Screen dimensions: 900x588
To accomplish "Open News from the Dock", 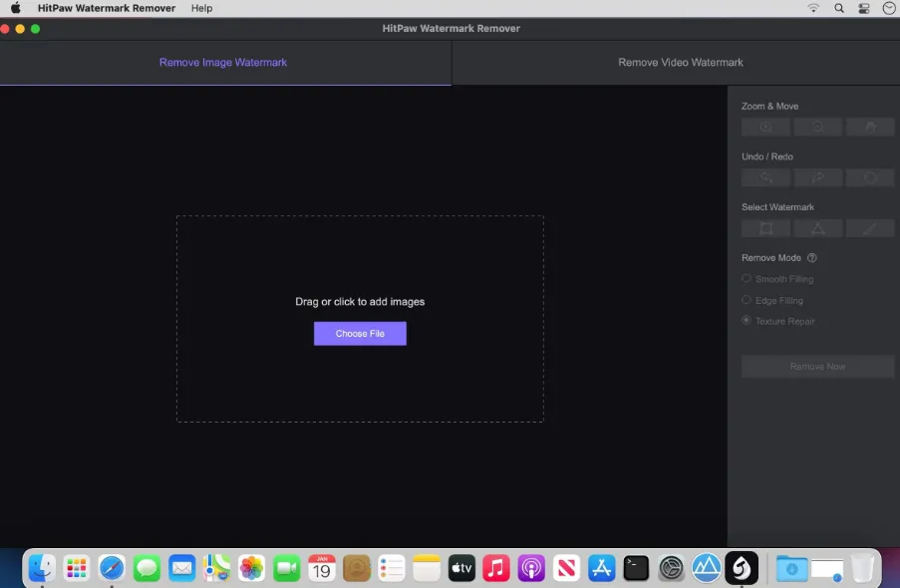I will click(x=566, y=568).
